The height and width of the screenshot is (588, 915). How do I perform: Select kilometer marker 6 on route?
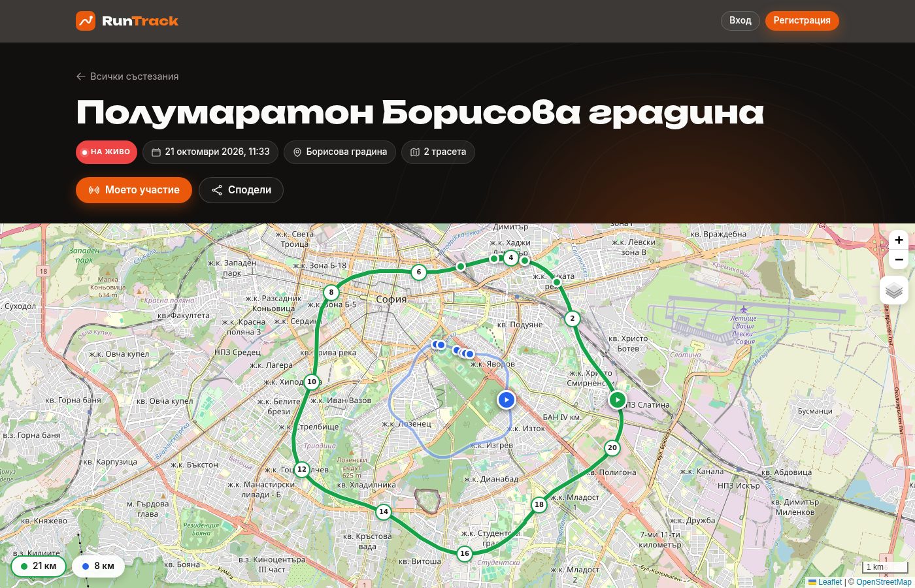(419, 272)
